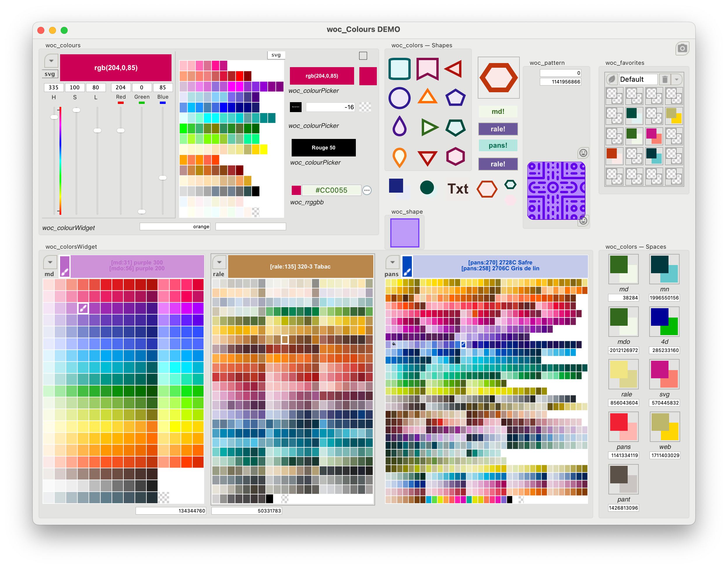Adjust the Blue slider handle

(x=162, y=178)
